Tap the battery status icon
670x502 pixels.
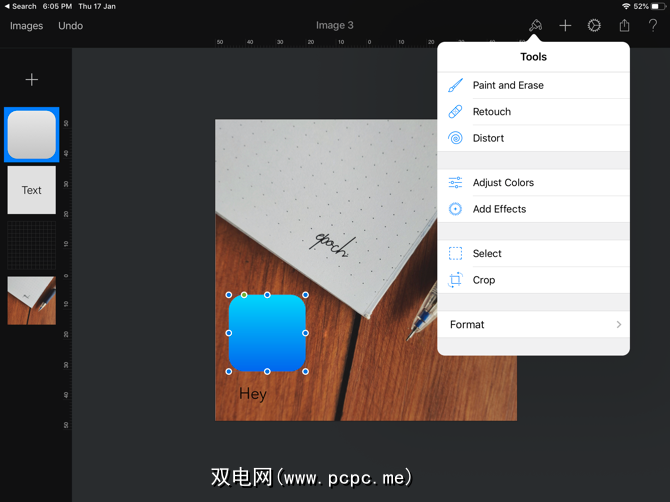(658, 6)
